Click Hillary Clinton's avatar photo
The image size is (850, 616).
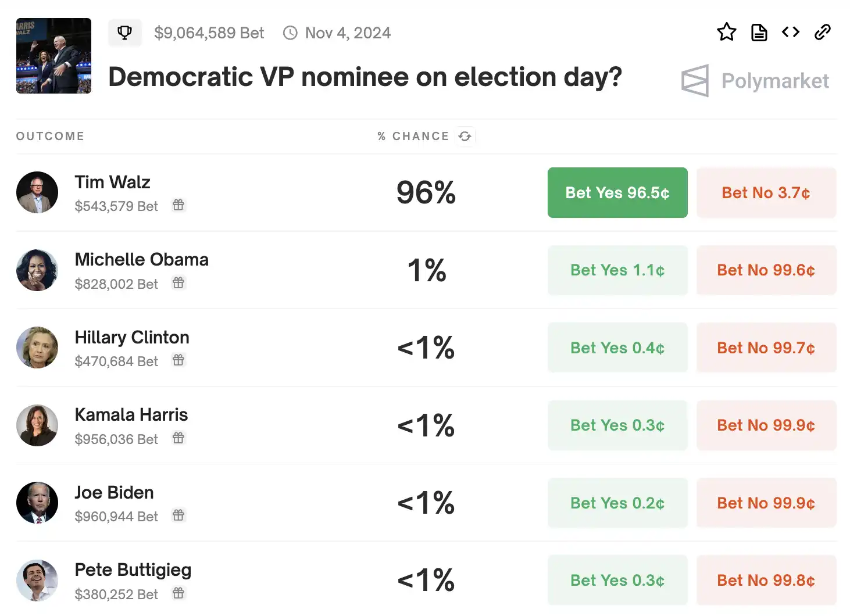(37, 348)
